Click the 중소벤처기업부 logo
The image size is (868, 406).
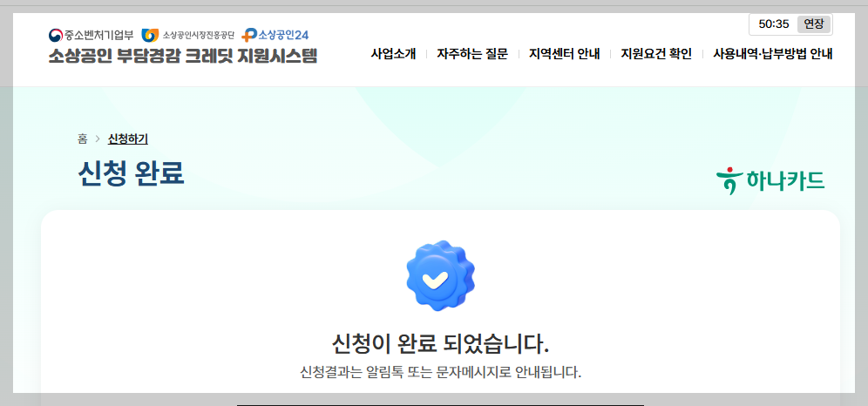tap(92, 36)
